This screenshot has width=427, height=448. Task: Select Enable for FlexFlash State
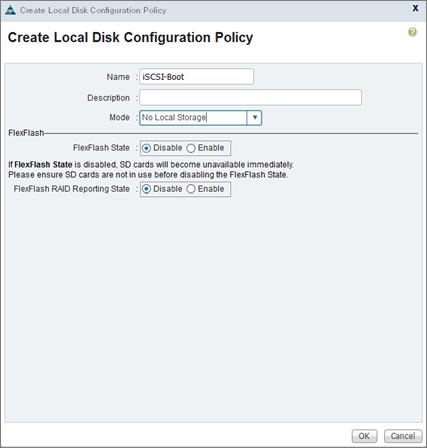coord(191,148)
